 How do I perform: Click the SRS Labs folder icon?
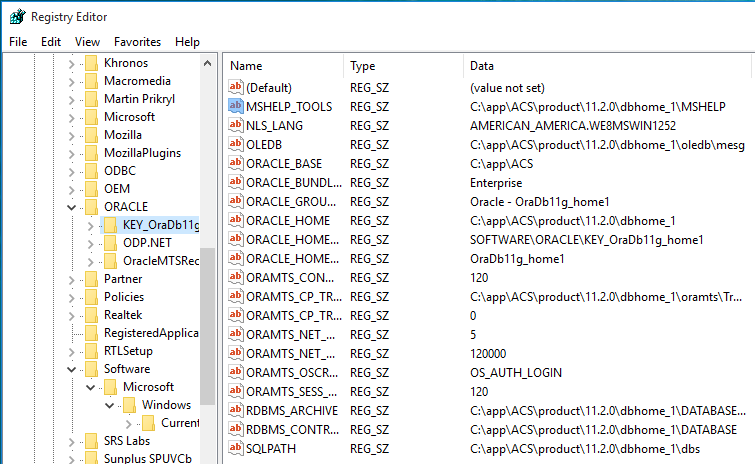[x=91, y=441]
